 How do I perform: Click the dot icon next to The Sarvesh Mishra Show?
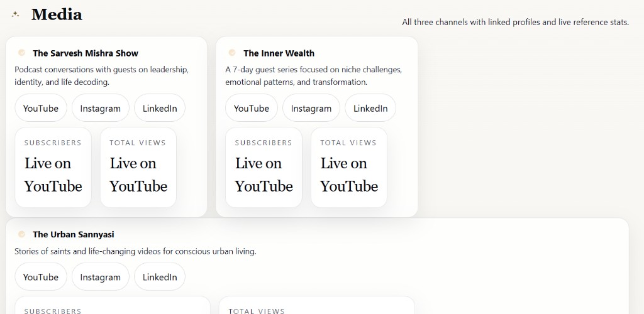(22, 53)
